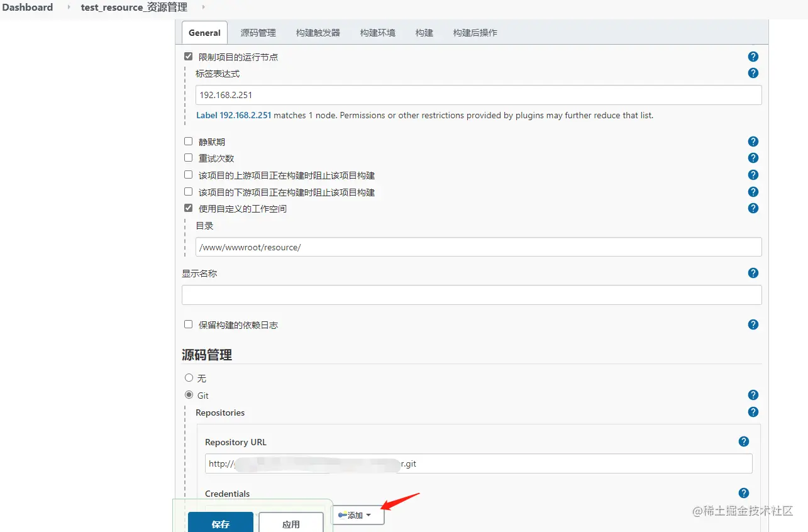This screenshot has width=808, height=532.
Task: Open help icon for 显示名称
Action: (753, 273)
